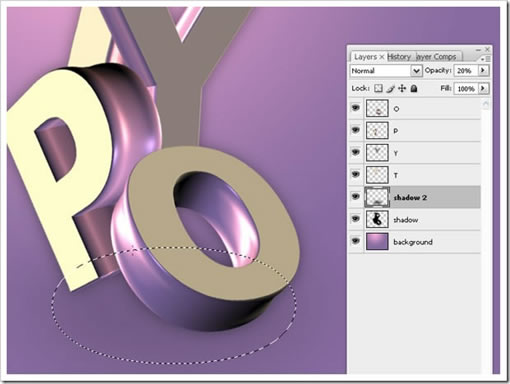
Task: Expand the Opacity slider arrow
Action: (483, 70)
